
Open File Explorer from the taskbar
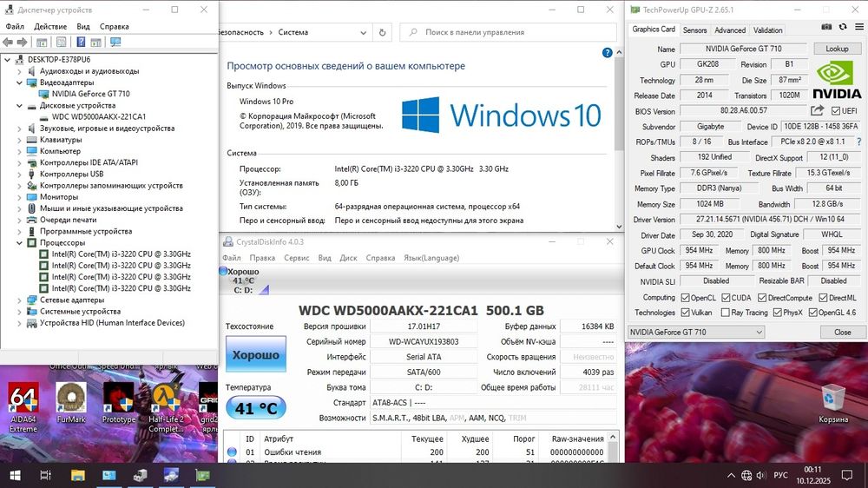(77, 475)
